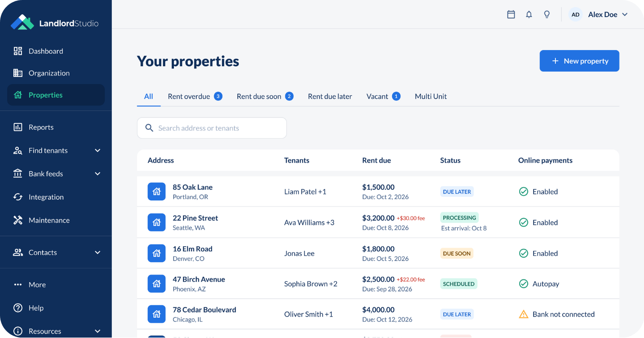Switch to Rent overdue tab
The height and width of the screenshot is (338, 644).
coord(195,97)
